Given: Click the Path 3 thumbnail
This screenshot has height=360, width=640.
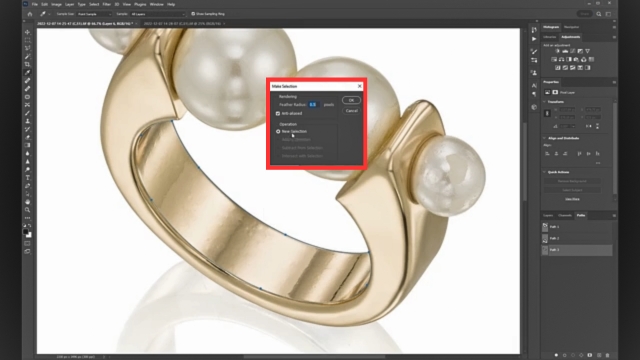Looking at the screenshot, I should tap(545, 250).
